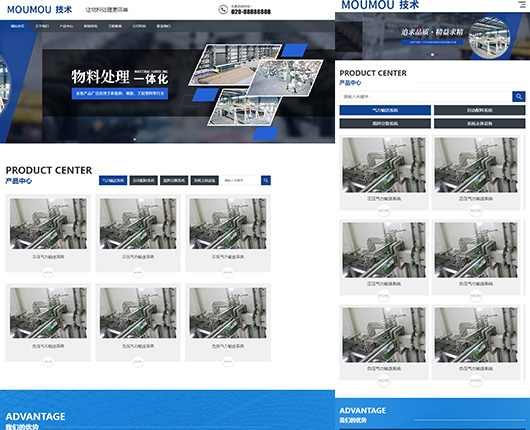Select the 自动配料系统 category button in mobile view
The height and width of the screenshot is (430, 530).
tap(479, 110)
